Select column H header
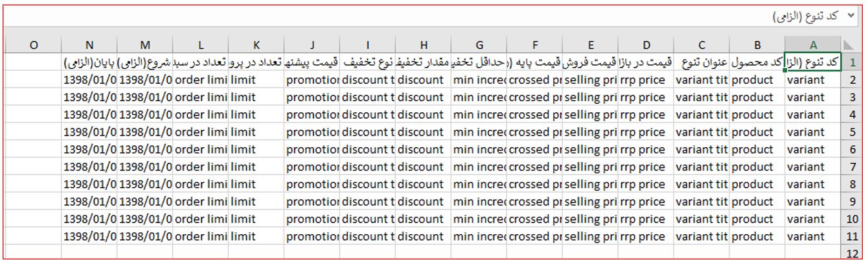 (x=423, y=45)
